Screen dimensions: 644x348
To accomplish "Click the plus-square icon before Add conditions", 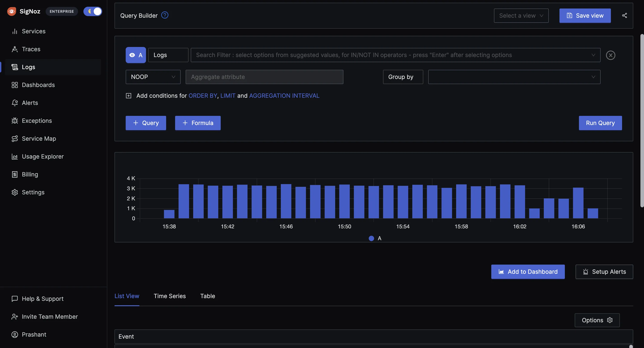I will click(x=129, y=96).
